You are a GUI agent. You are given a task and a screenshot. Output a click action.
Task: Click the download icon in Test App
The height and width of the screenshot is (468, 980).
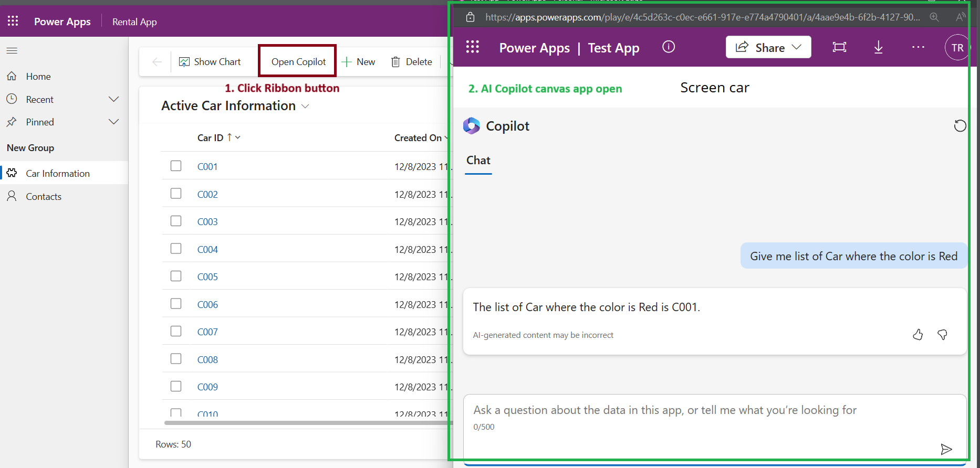click(878, 47)
